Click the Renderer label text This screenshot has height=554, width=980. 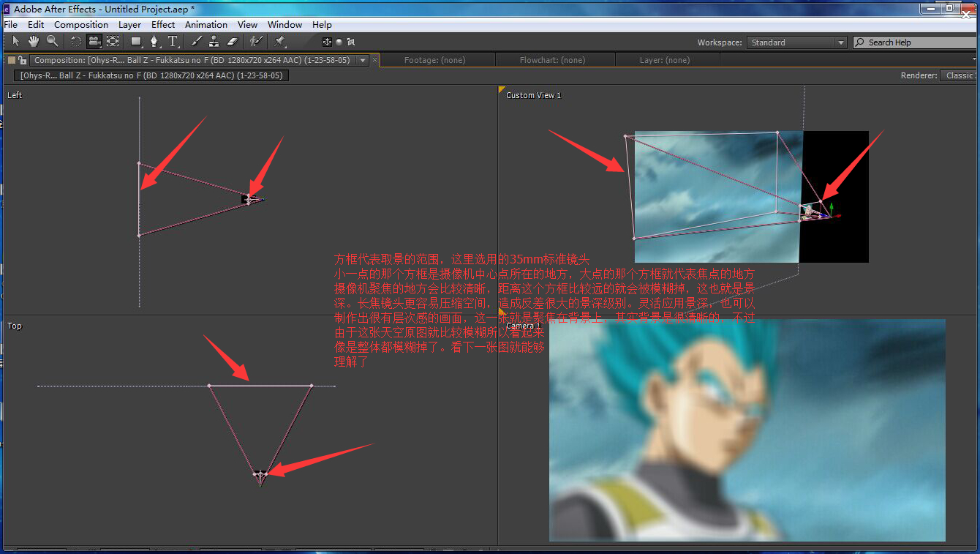click(x=919, y=75)
